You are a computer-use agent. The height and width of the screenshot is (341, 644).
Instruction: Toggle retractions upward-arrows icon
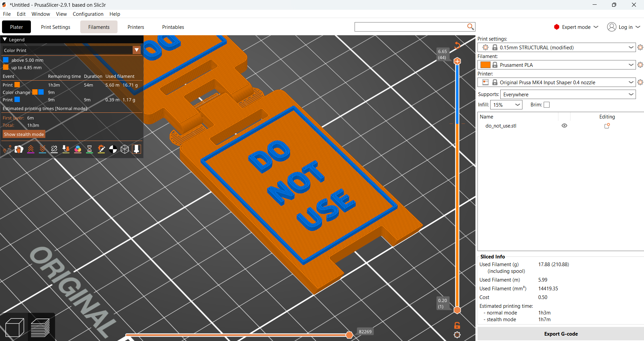pos(31,149)
